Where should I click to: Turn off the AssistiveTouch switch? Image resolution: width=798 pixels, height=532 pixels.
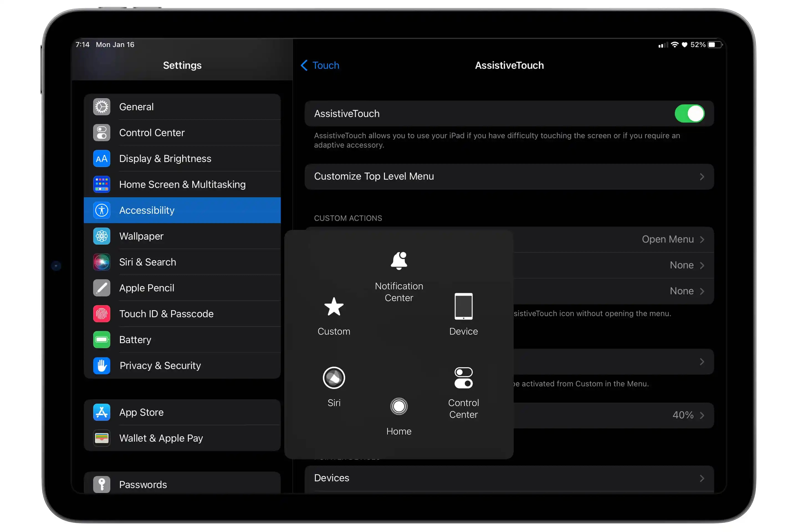tap(689, 114)
